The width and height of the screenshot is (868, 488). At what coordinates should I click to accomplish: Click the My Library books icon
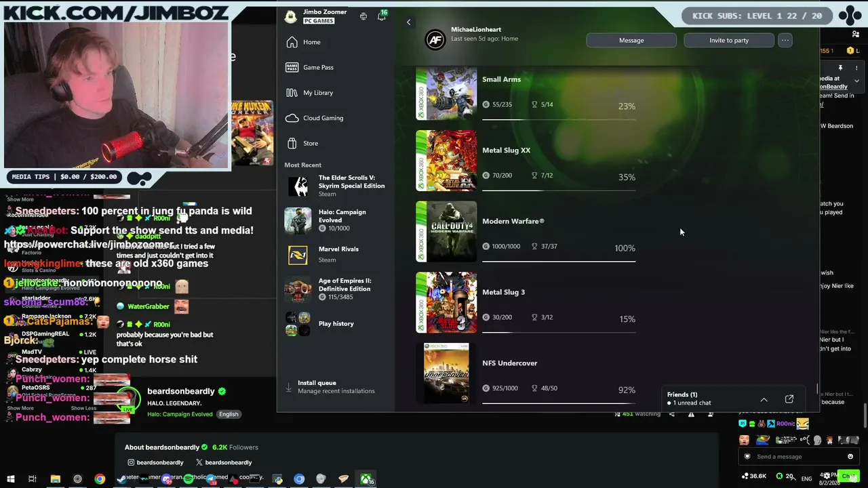(292, 93)
